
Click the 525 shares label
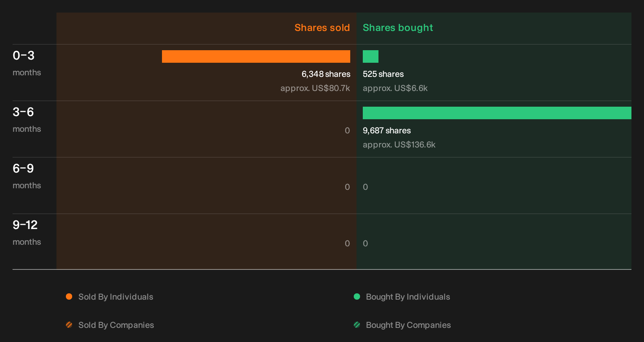click(383, 74)
